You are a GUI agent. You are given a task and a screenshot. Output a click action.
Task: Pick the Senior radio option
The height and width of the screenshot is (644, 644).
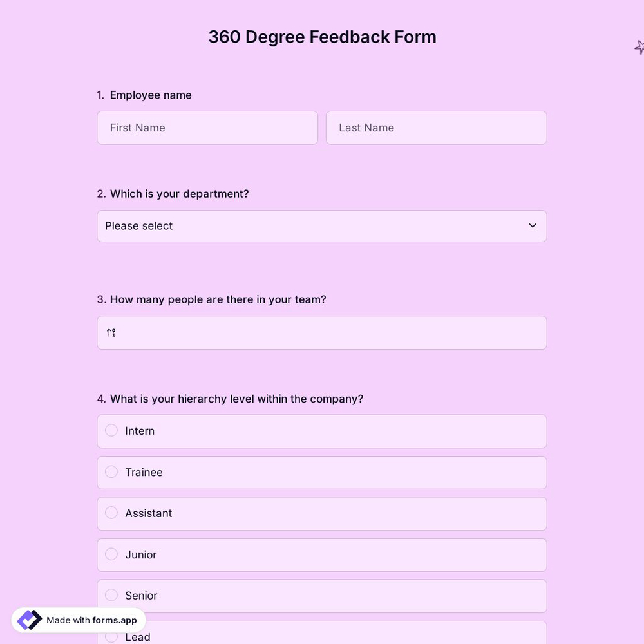pyautogui.click(x=111, y=595)
